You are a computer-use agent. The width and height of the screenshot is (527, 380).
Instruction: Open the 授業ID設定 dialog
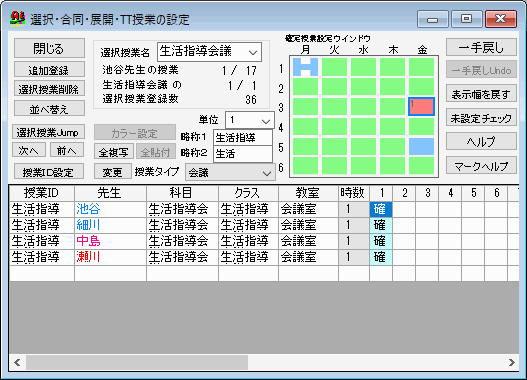[49, 171]
